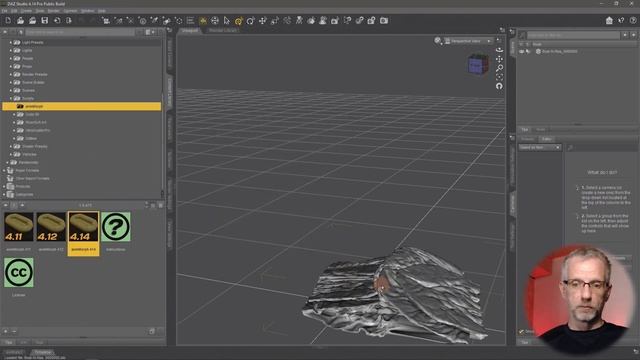The image size is (640, 360).
Task: Open the Render menu
Action: (x=53, y=11)
